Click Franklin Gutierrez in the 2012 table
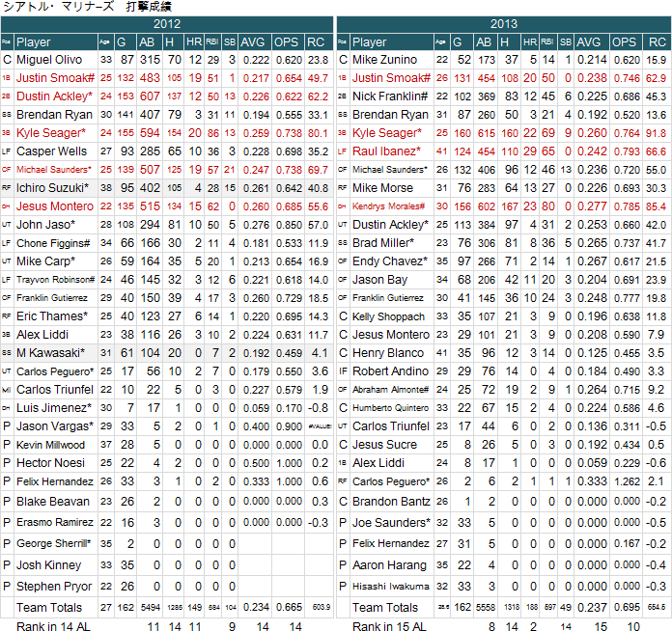This screenshot has width=672, height=631. coord(52,298)
